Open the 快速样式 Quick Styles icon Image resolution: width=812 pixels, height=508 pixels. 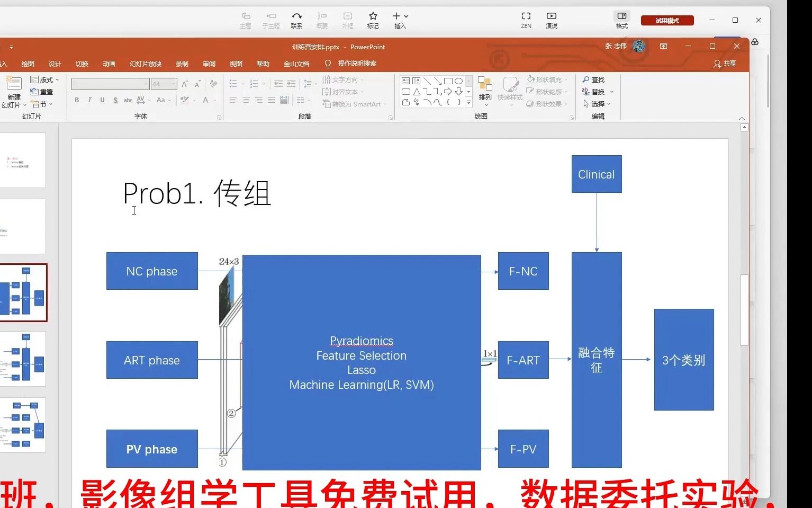(x=510, y=90)
